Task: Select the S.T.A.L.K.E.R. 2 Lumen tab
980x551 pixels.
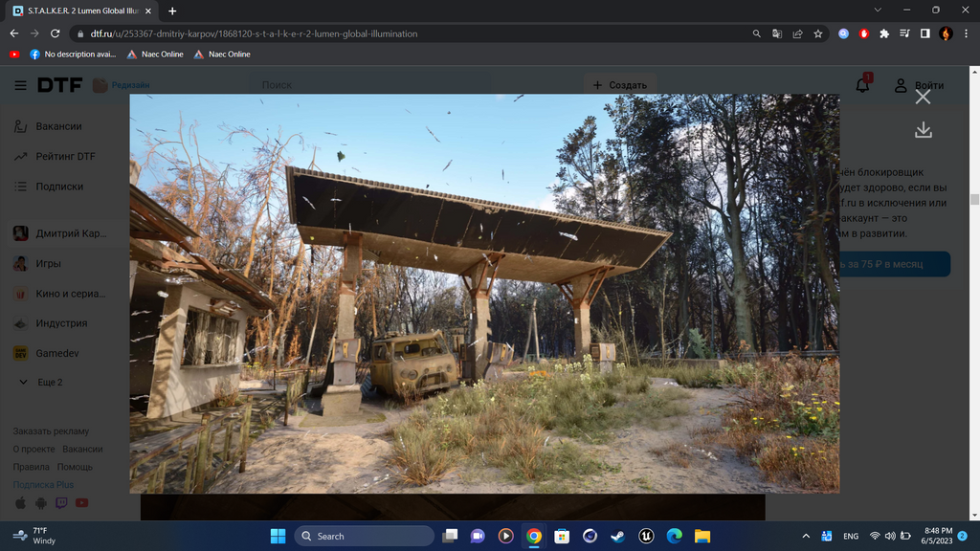Action: coord(81,11)
